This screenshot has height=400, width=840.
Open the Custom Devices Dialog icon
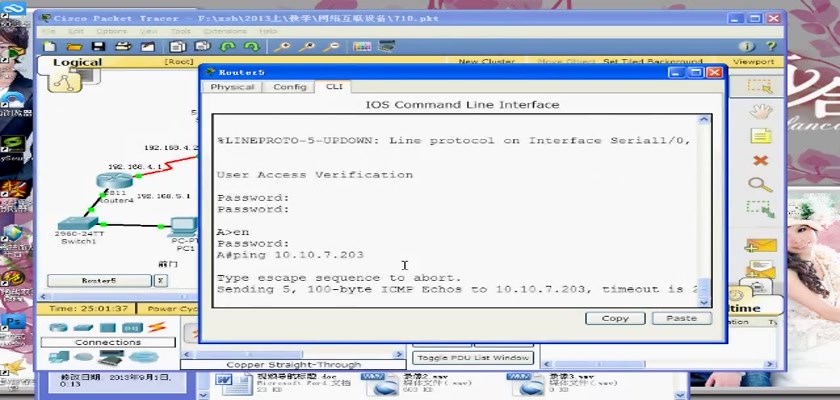[x=386, y=47]
